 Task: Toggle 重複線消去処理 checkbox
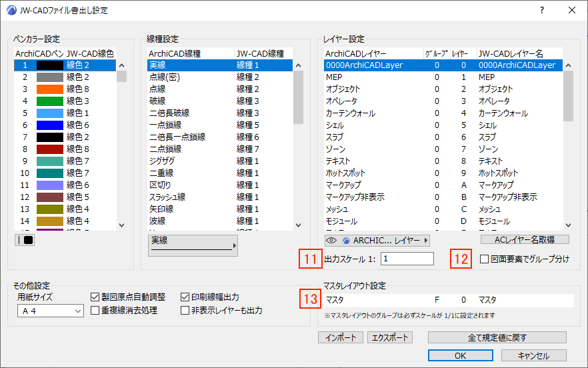[x=95, y=311]
